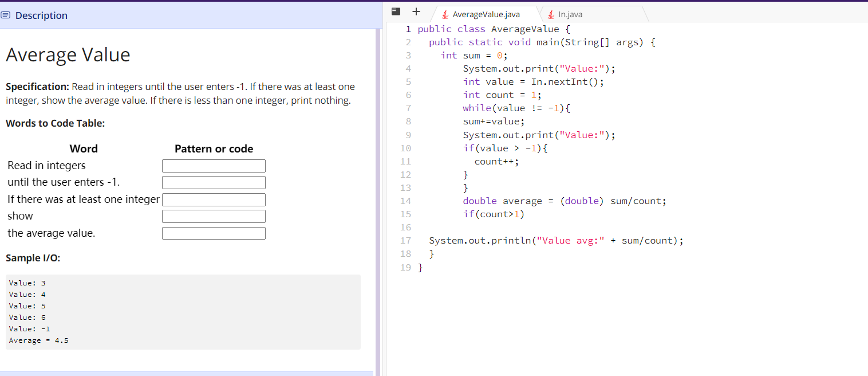Click the 'Words to Code Table:' label
Viewport: 868px width, 376px height.
coord(56,123)
